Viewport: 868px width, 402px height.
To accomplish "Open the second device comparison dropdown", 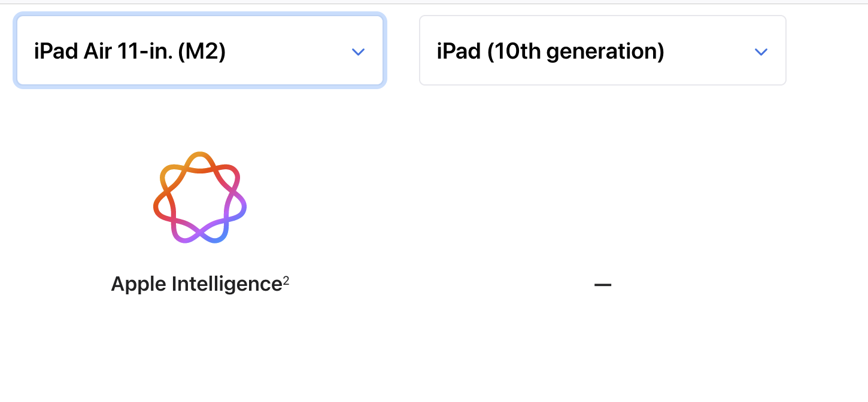I will [x=602, y=50].
